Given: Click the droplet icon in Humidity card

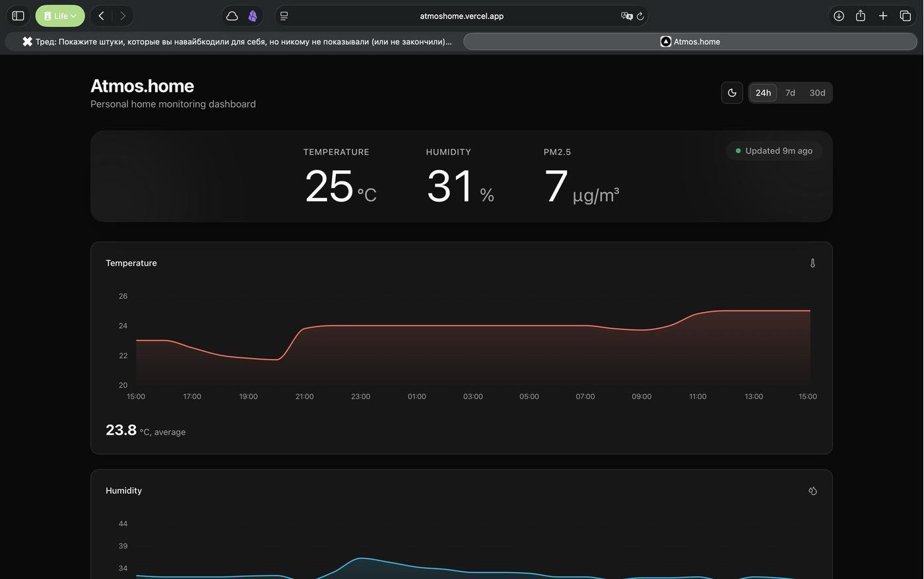Looking at the screenshot, I should [x=812, y=491].
